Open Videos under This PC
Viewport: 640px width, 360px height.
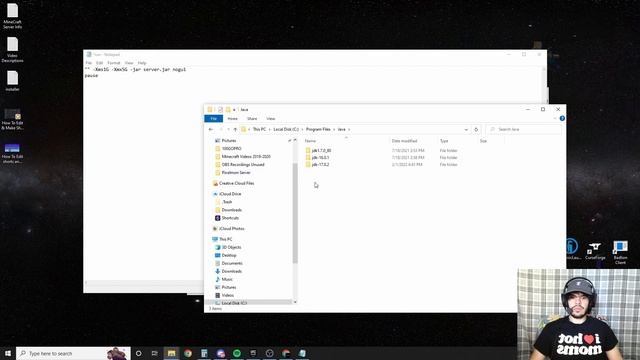click(228, 295)
